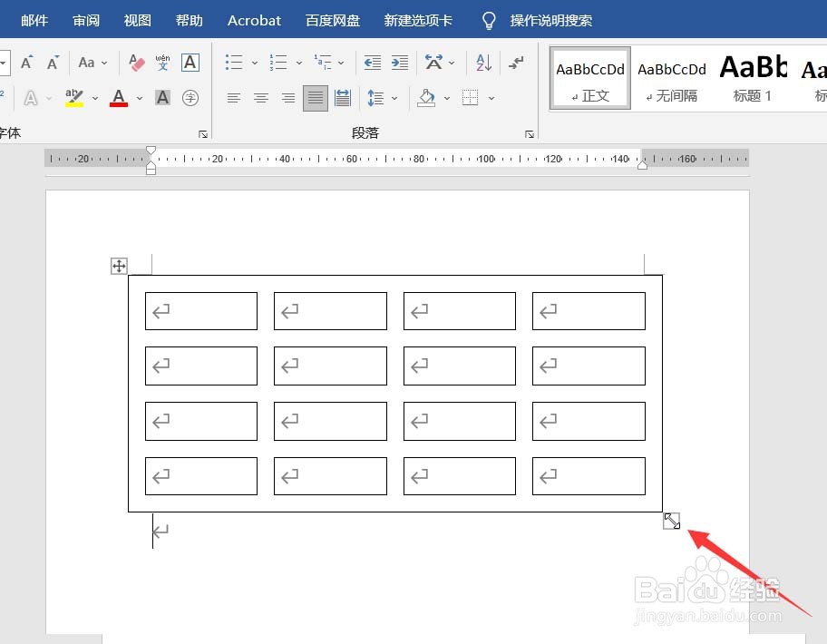Click the Enclose Characters 字 icon
This screenshot has height=644, width=827.
click(x=190, y=98)
